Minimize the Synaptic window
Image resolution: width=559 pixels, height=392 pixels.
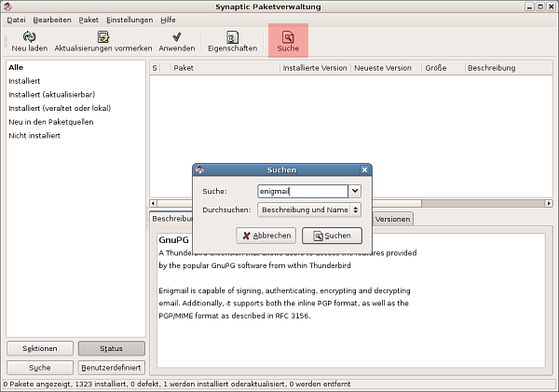coord(529,7)
